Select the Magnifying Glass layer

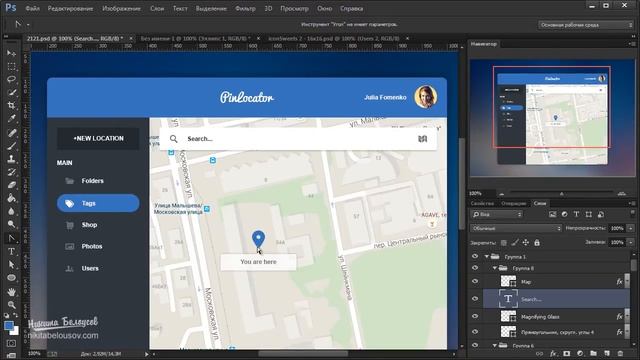point(556,316)
